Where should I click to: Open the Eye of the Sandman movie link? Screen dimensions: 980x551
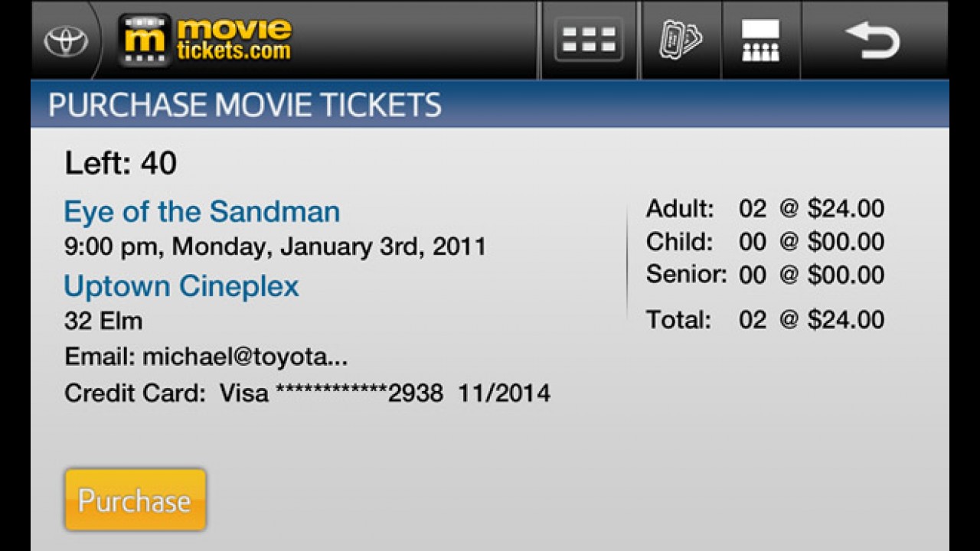[202, 211]
